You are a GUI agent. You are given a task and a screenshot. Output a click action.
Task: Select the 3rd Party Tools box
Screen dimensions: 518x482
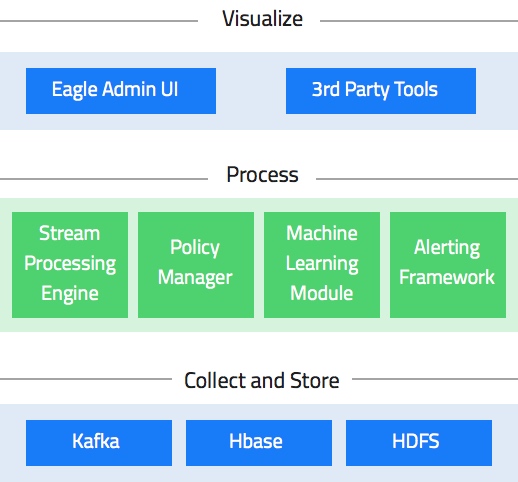tap(381, 91)
